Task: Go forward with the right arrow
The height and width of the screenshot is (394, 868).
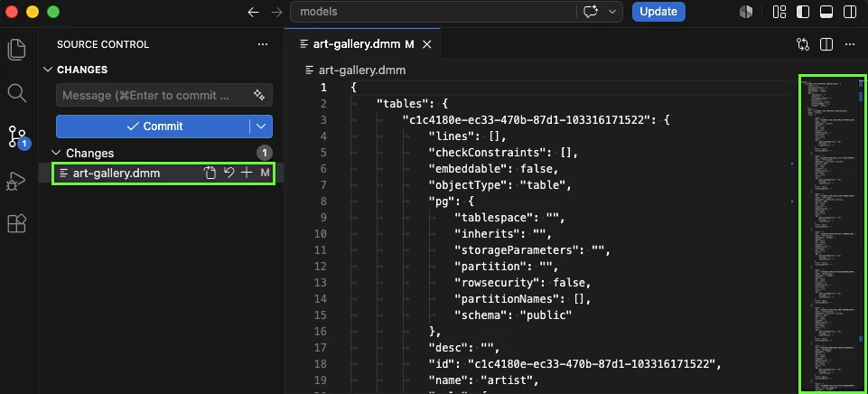Action: 276,12
